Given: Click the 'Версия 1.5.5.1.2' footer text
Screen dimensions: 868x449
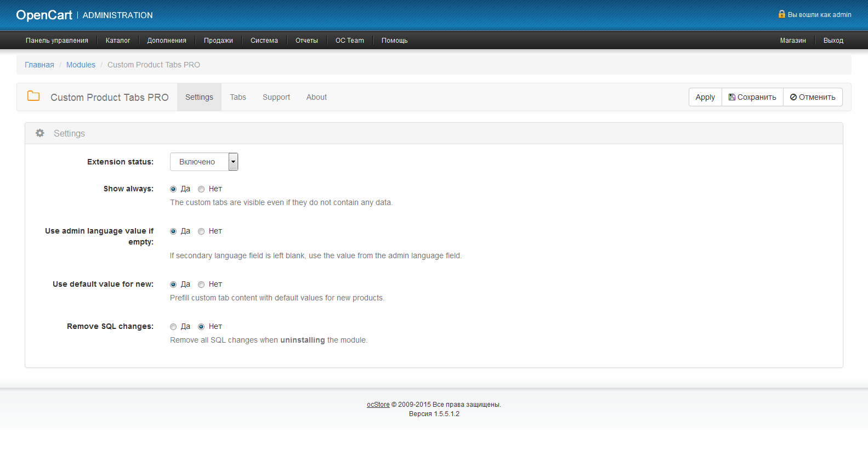Looking at the screenshot, I should pos(434,414).
